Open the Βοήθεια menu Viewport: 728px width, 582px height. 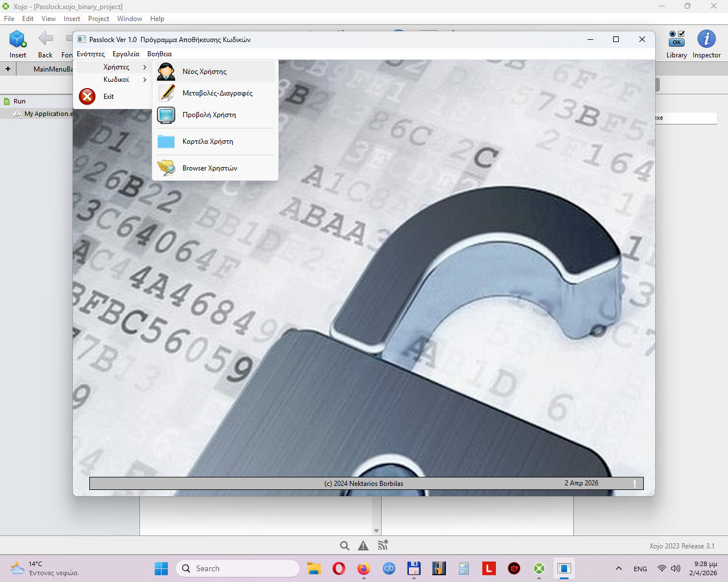pyautogui.click(x=159, y=54)
